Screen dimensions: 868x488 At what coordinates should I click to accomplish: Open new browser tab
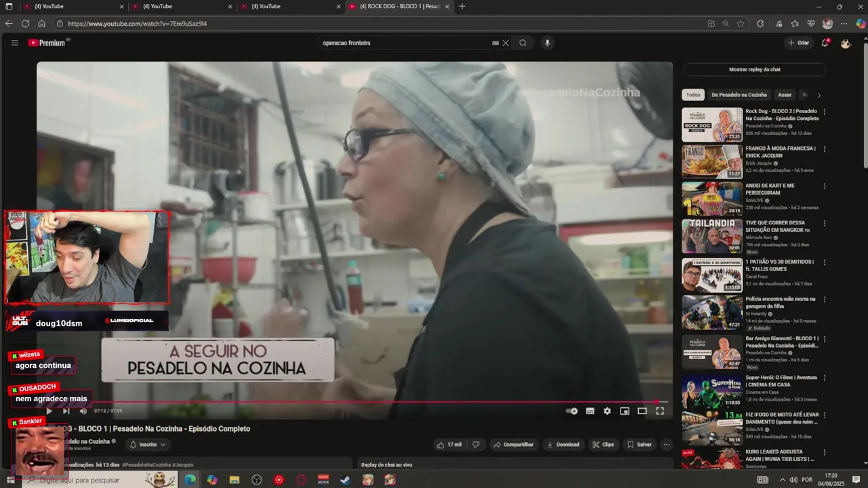click(462, 6)
